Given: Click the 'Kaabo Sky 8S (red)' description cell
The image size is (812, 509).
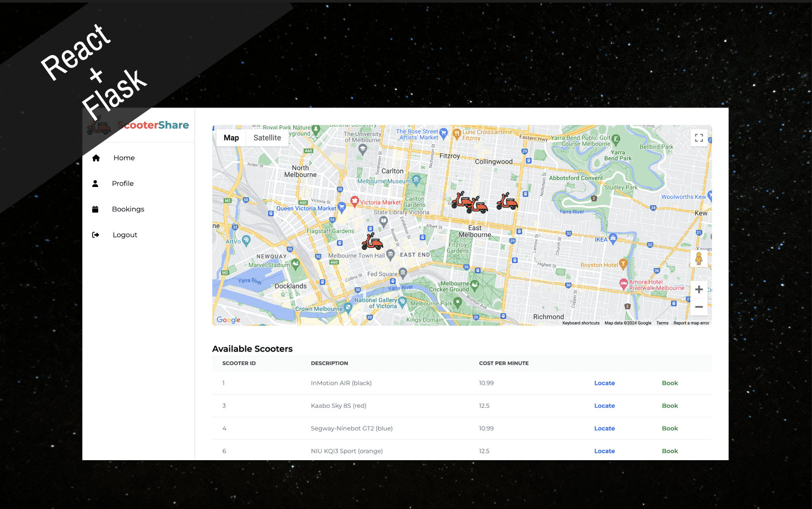Looking at the screenshot, I should point(338,406).
